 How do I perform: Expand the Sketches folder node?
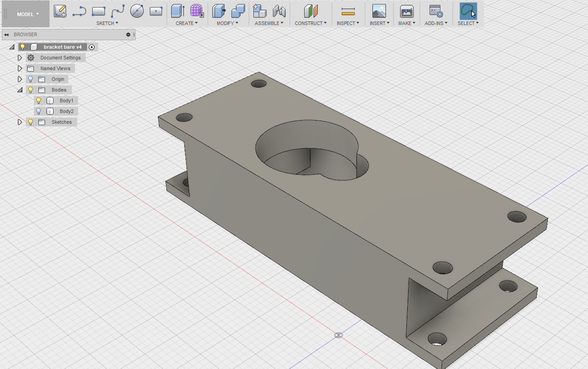20,122
